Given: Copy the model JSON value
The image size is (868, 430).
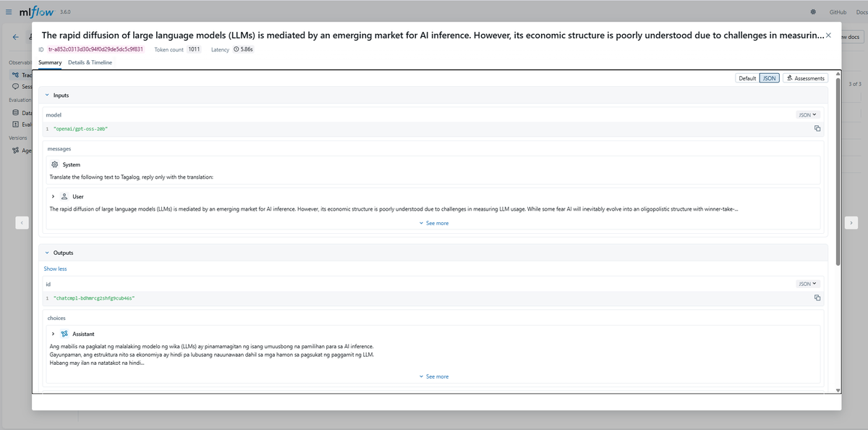Looking at the screenshot, I should (817, 129).
